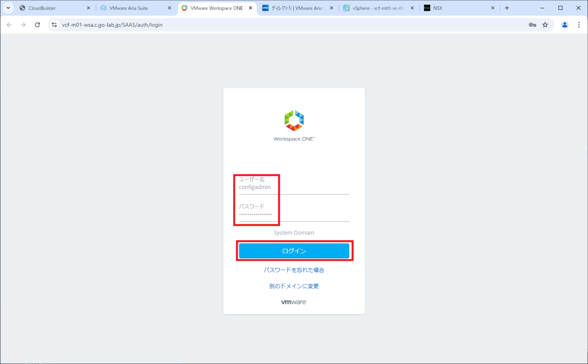Close the ディレクトリ tab
This screenshot has width=588, height=364.
click(331, 8)
